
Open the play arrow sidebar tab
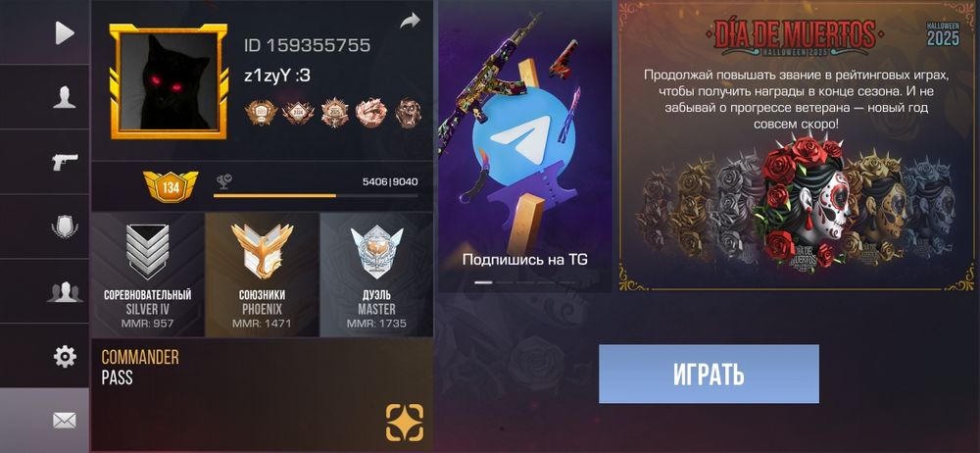[x=64, y=33]
